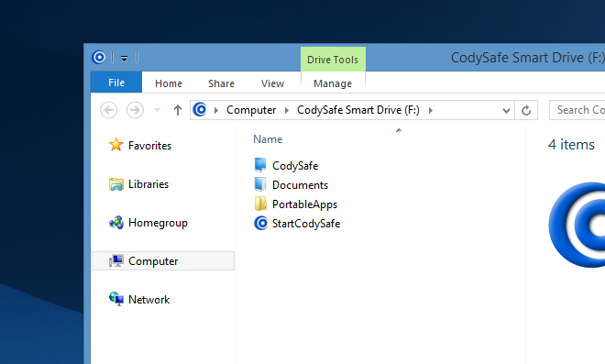Select the Documents folder name
The height and width of the screenshot is (364, 605).
coord(300,185)
